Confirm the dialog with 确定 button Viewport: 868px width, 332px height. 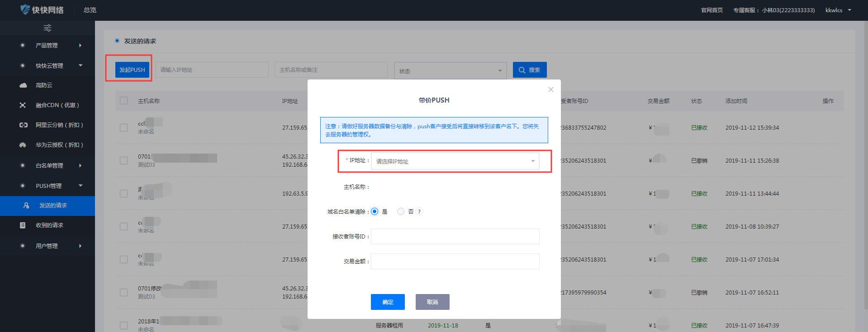(x=388, y=302)
